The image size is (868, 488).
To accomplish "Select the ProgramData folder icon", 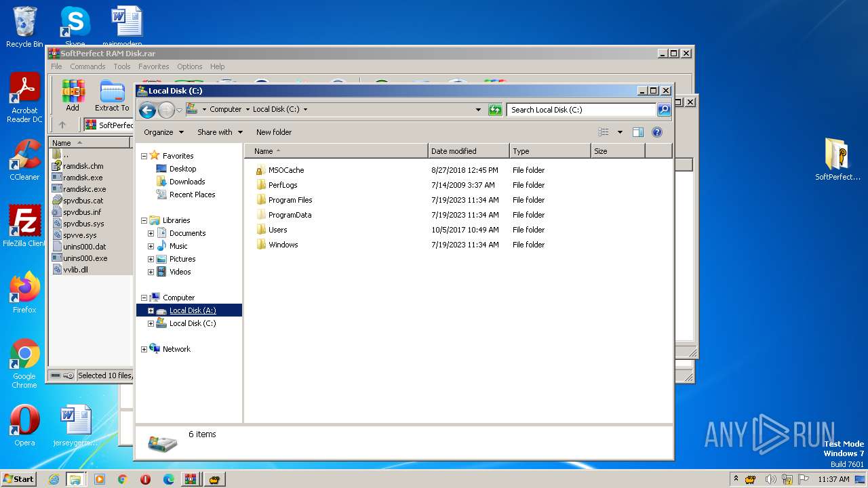I will click(x=261, y=215).
